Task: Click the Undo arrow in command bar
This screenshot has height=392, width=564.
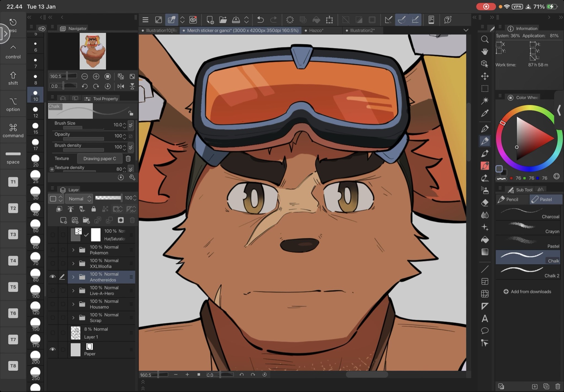Action: [x=260, y=20]
